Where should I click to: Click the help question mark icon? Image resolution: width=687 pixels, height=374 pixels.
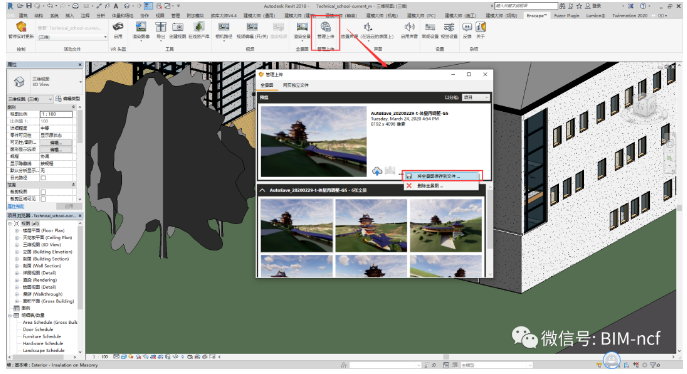643,6
